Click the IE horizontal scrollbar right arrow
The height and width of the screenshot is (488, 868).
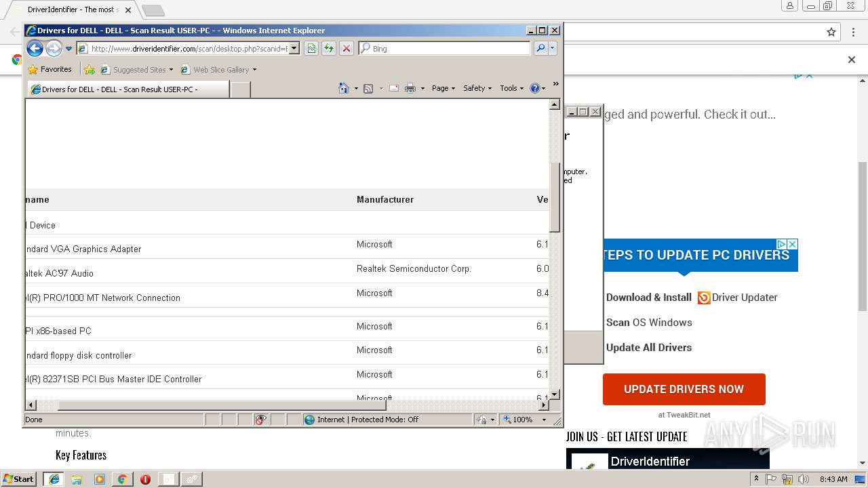click(543, 405)
